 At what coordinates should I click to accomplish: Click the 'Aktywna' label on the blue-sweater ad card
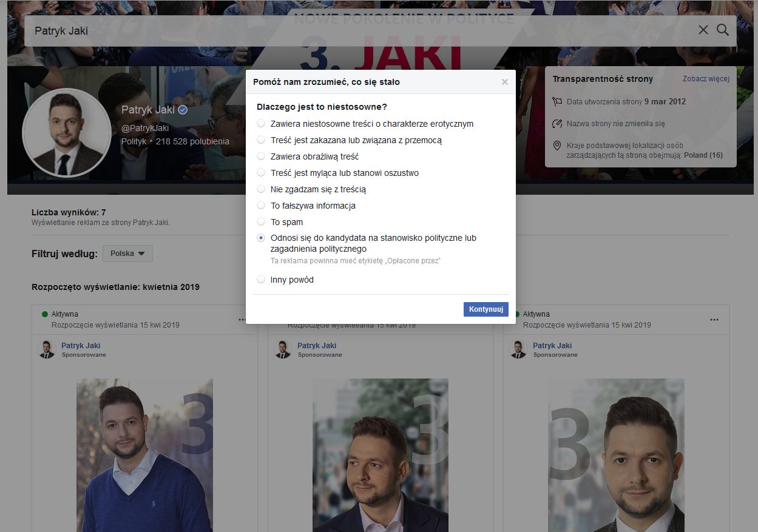click(x=65, y=314)
